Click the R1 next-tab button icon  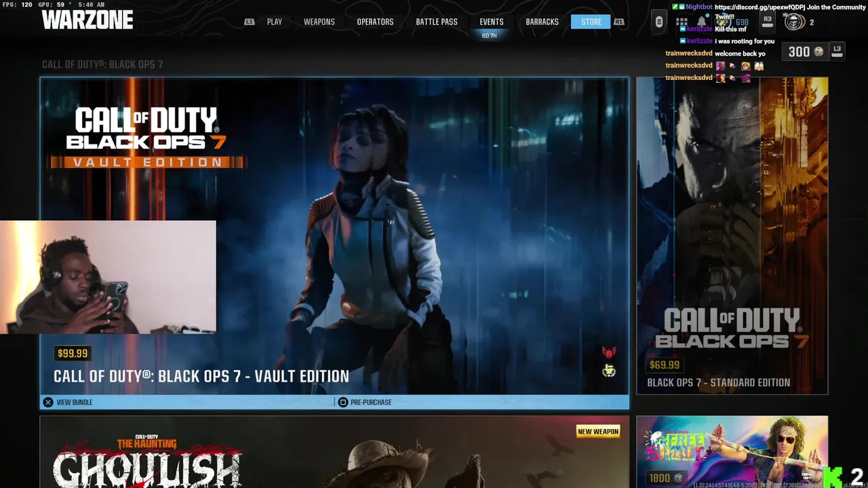619,22
